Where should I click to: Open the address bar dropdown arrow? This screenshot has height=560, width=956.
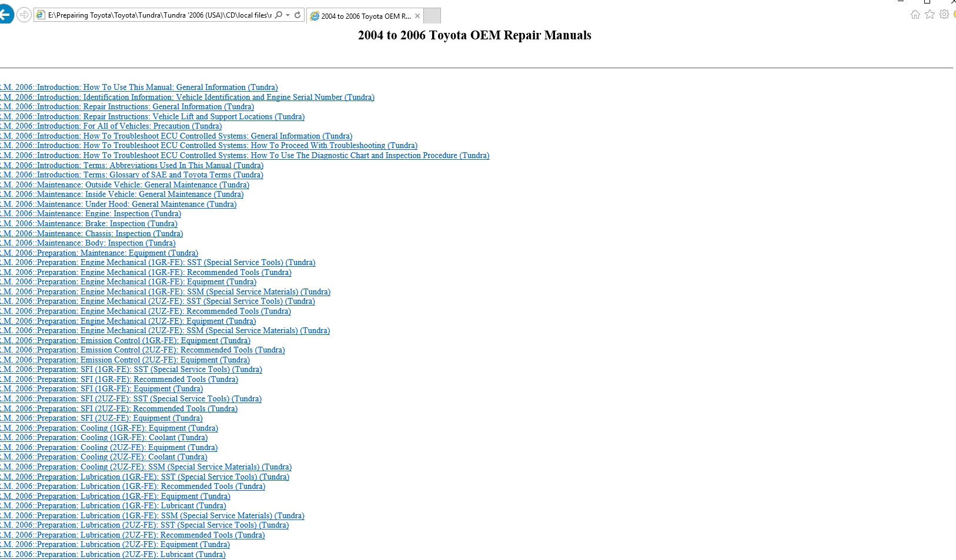click(x=288, y=15)
